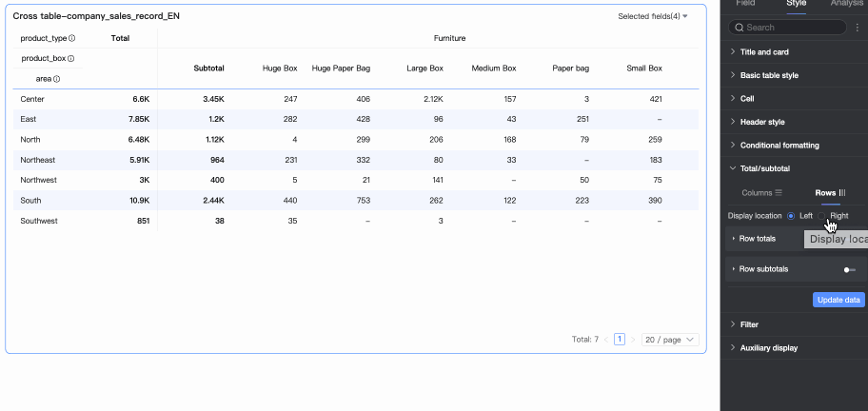This screenshot has height=411, width=868.
Task: Click the info icon next to area
Action: pos(56,79)
